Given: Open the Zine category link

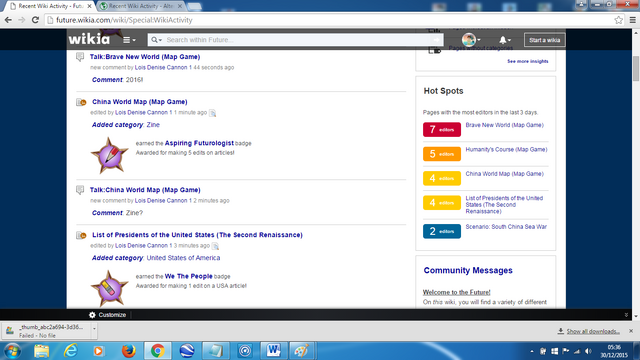Looking at the screenshot, I should [x=153, y=125].
